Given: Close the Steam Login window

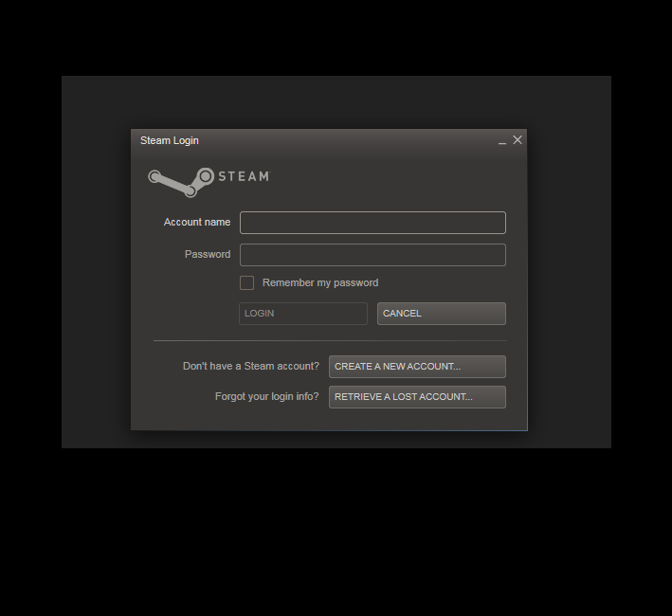Looking at the screenshot, I should [518, 140].
